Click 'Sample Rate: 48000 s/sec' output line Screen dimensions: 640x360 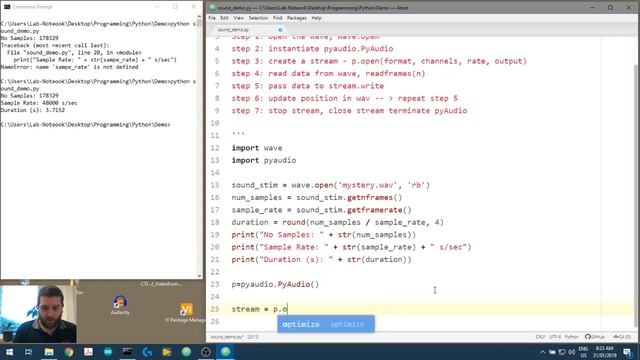coord(39,103)
